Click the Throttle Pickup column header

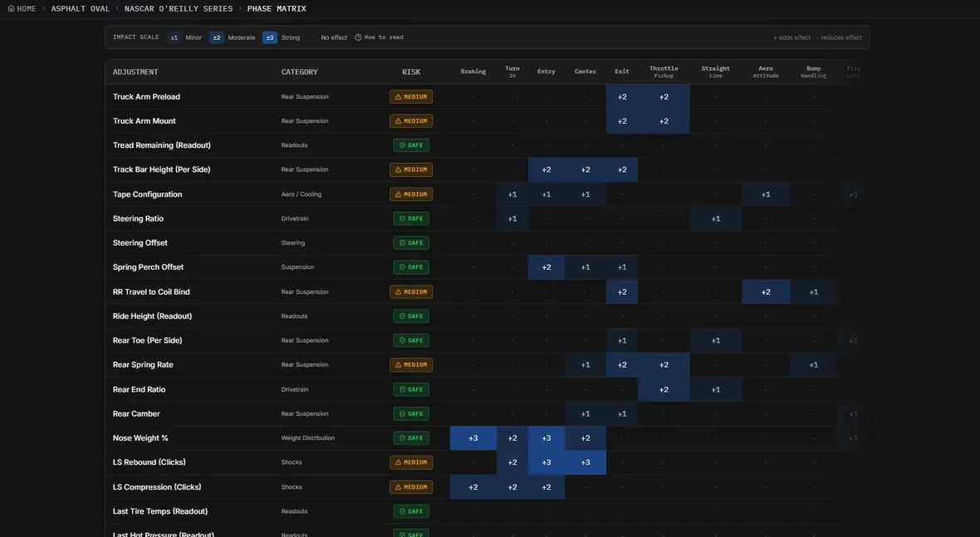tap(664, 72)
